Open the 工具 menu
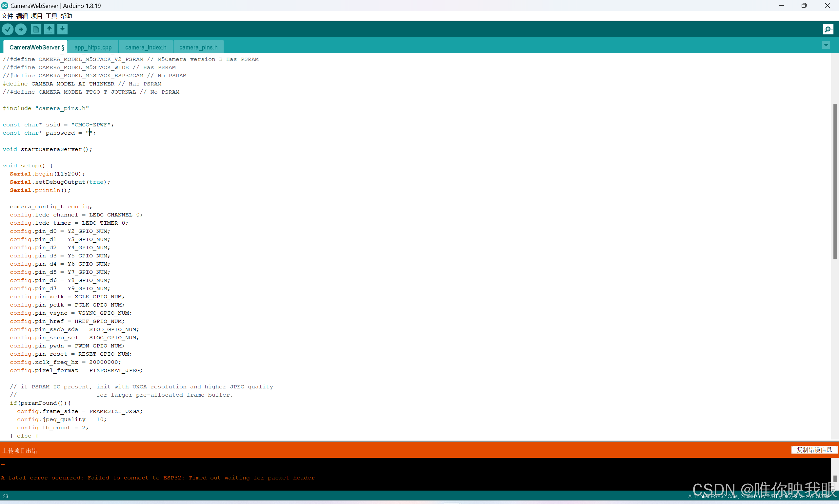The height and width of the screenshot is (504, 839). pyautogui.click(x=51, y=16)
